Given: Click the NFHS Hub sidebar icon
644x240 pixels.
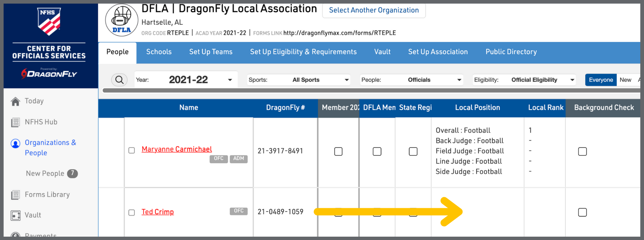Looking at the screenshot, I should click(15, 122).
